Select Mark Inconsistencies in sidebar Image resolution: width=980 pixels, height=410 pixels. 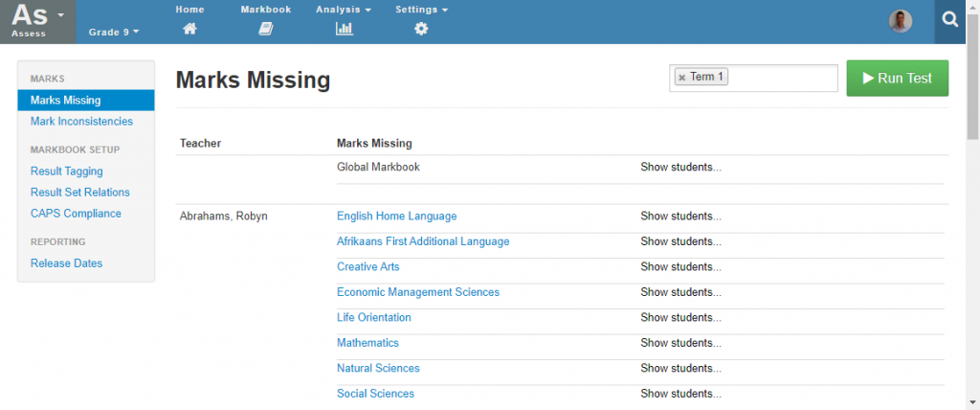pos(82,122)
